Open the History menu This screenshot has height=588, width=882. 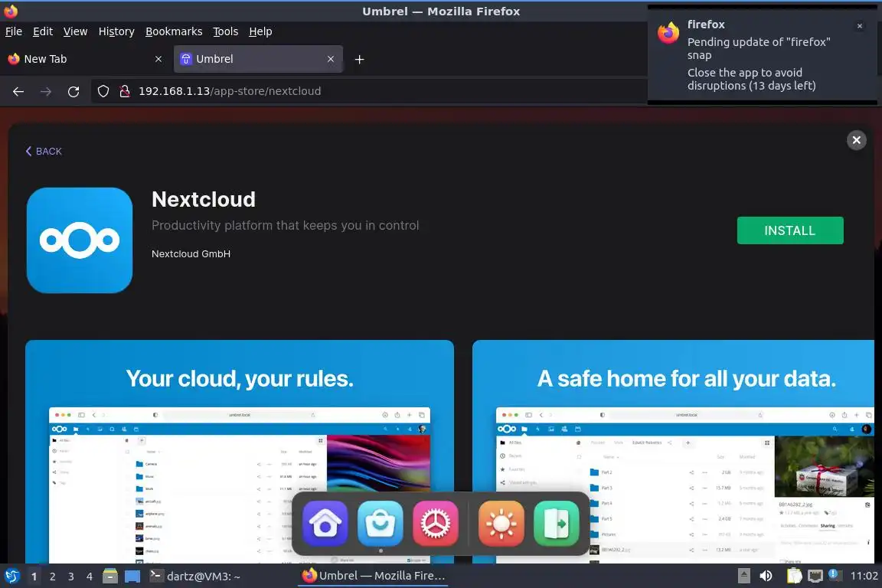(x=116, y=31)
